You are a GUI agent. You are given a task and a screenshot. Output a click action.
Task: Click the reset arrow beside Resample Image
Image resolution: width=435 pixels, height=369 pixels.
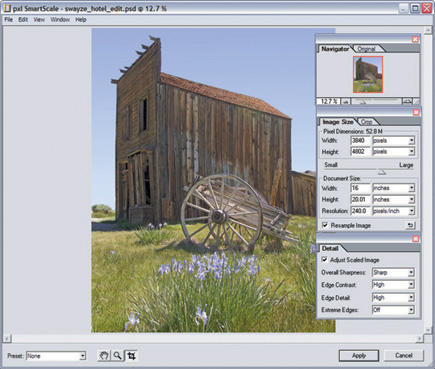tap(410, 226)
